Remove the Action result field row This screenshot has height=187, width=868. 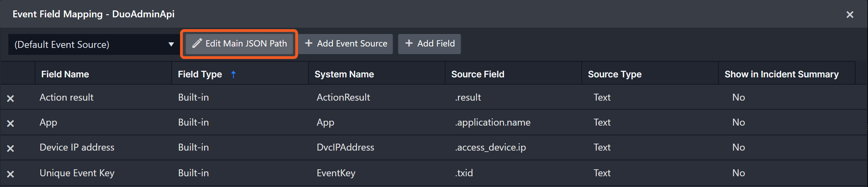click(10, 99)
